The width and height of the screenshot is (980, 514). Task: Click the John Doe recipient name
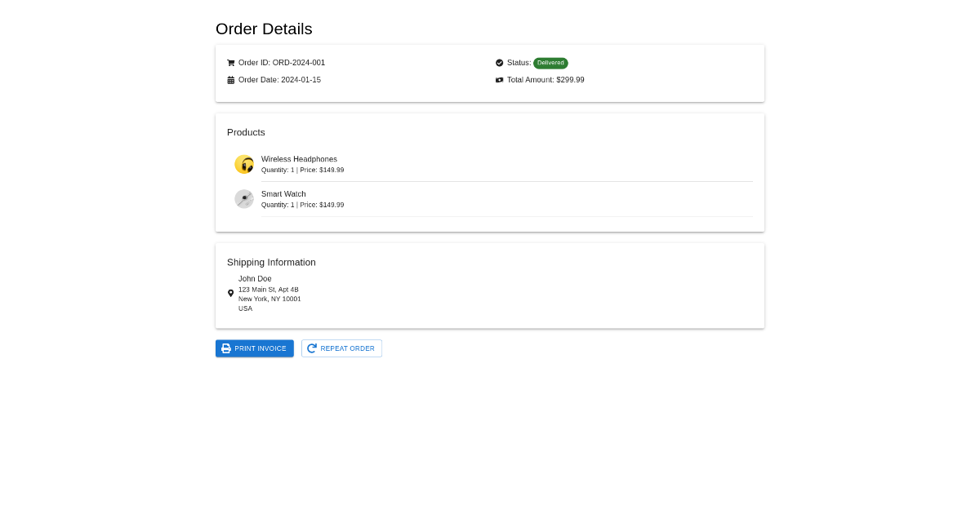pyautogui.click(x=255, y=279)
